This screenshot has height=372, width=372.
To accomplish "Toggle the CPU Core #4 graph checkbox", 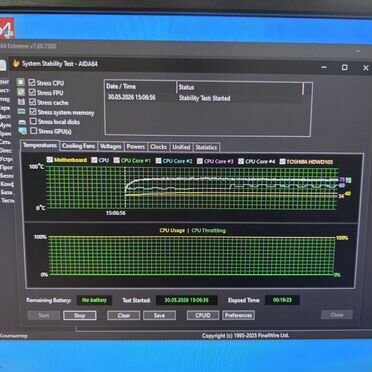I will click(241, 161).
